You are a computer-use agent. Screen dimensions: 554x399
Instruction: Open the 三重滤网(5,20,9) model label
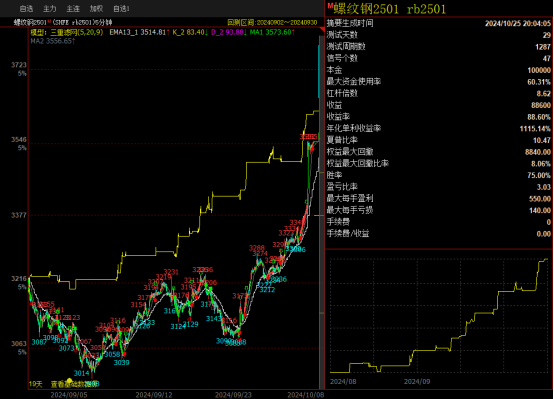click(x=67, y=33)
